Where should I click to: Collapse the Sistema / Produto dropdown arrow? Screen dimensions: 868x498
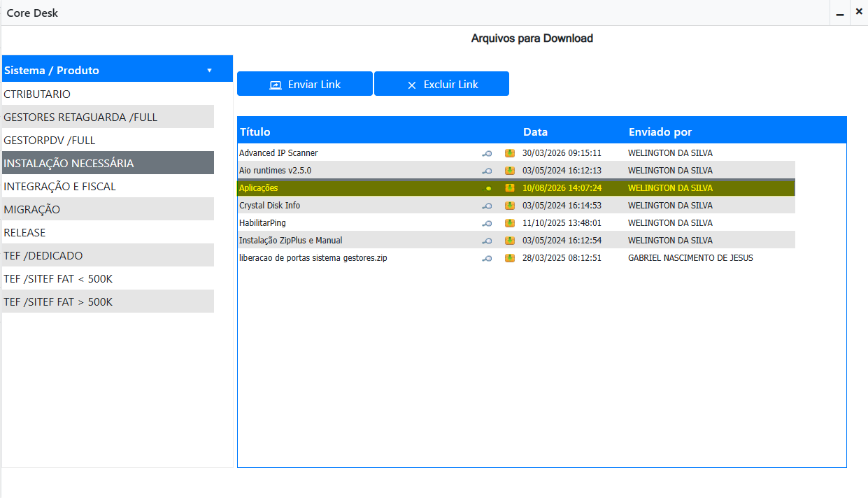tap(209, 70)
